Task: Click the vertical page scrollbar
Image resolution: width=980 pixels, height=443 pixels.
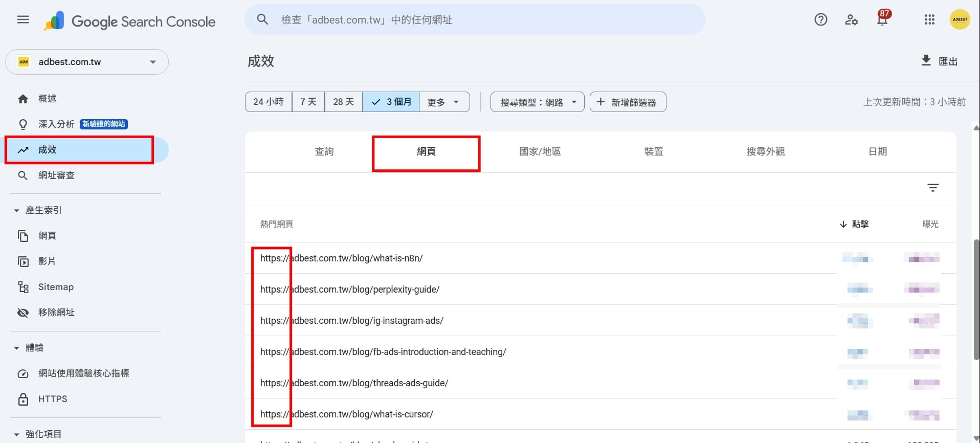Action: click(976, 299)
